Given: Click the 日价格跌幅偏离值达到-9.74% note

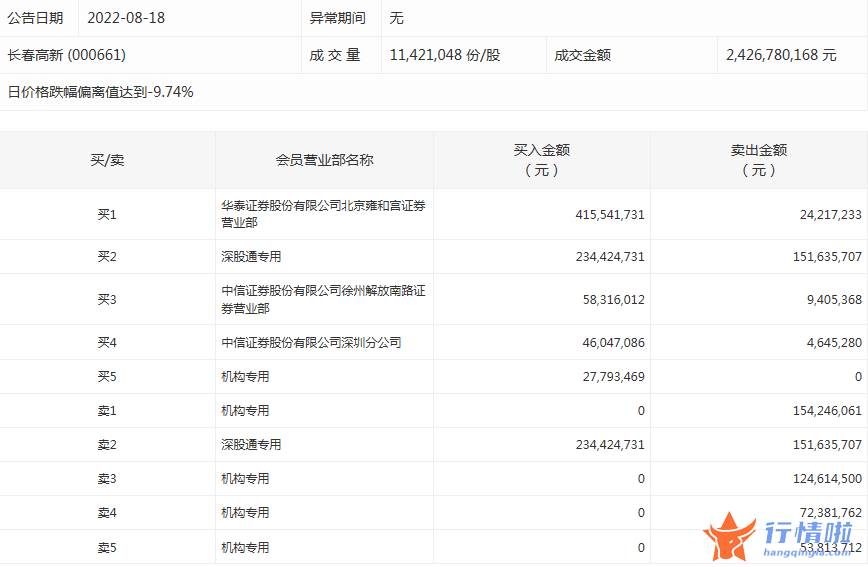Looking at the screenshot, I should (x=100, y=92).
